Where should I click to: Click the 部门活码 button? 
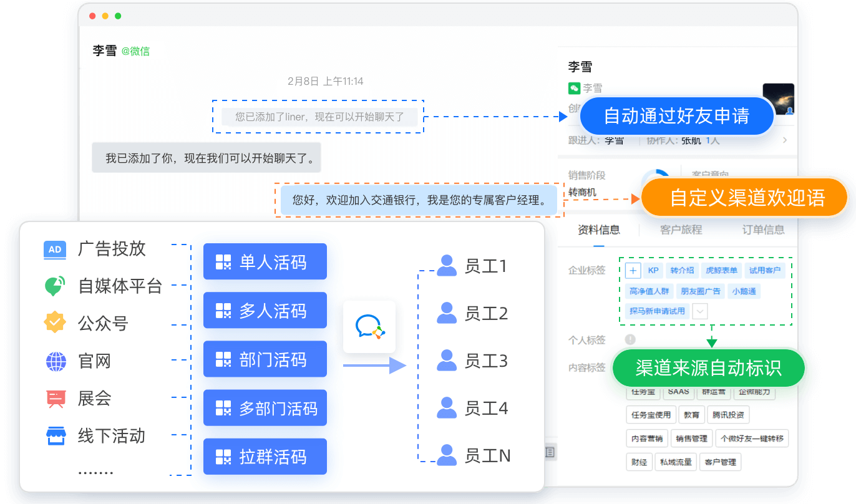[x=265, y=359]
